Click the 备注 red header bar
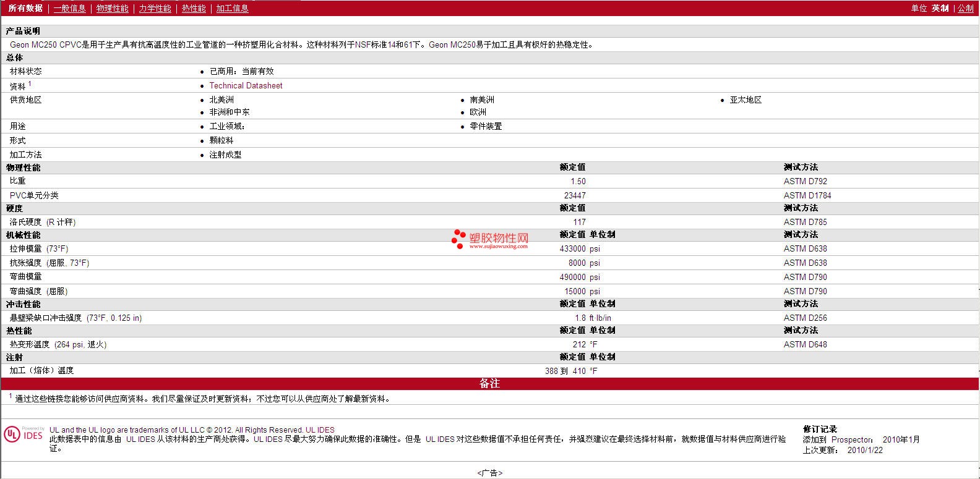Viewport: 980px width, 479px height. coord(489,383)
